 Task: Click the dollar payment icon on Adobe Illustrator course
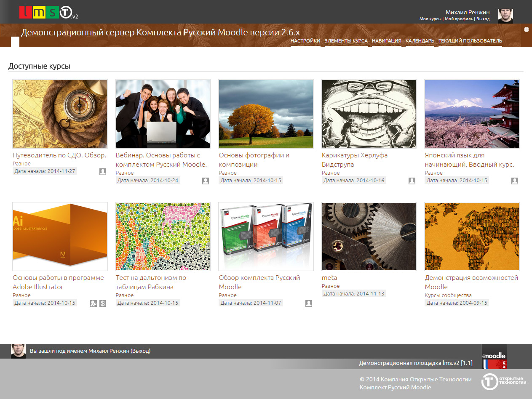(103, 303)
